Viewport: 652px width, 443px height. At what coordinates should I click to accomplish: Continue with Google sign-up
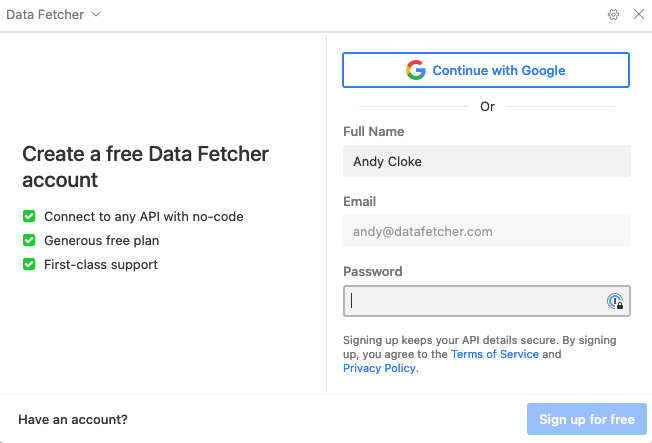pyautogui.click(x=486, y=70)
